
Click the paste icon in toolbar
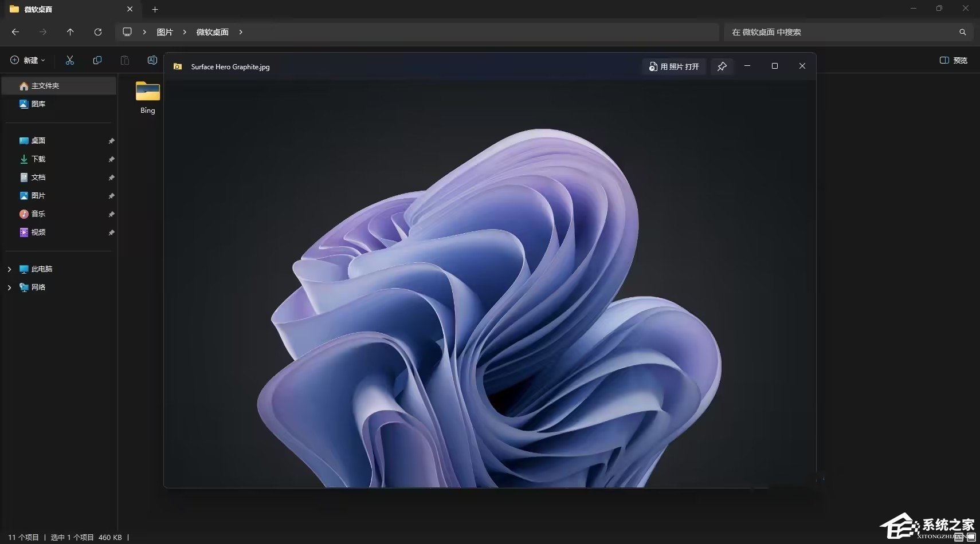(125, 60)
